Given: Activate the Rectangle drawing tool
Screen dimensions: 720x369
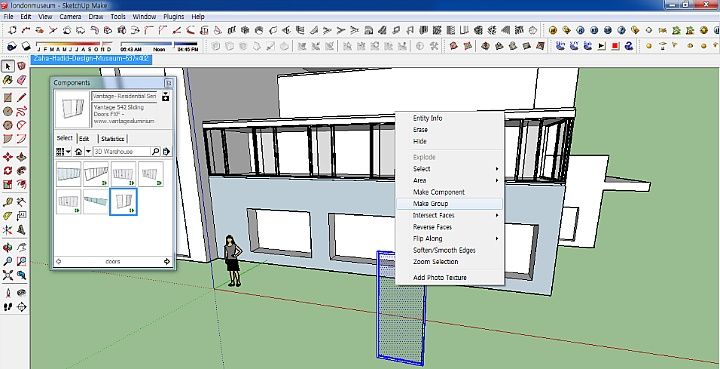Looking at the screenshot, I should [8, 98].
